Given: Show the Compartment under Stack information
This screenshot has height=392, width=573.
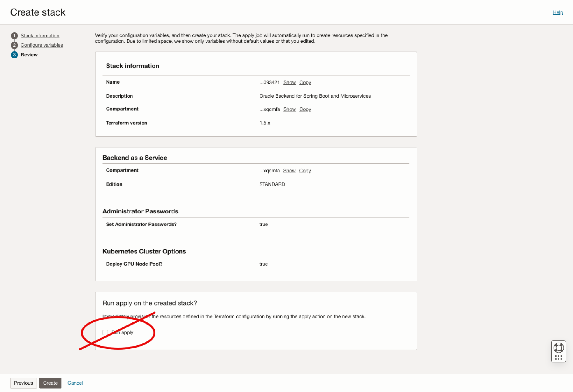Looking at the screenshot, I should 289,109.
